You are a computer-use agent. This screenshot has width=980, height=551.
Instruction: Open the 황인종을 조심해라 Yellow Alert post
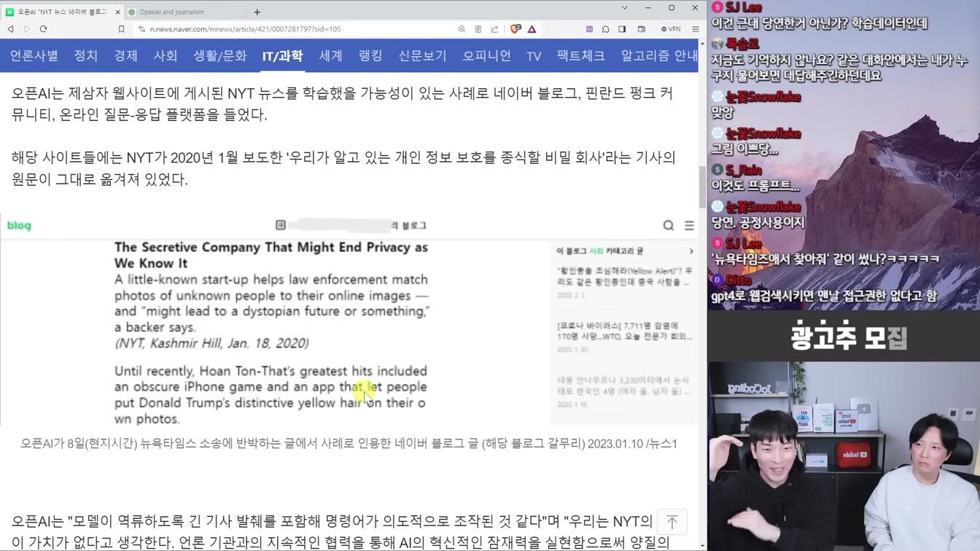click(624, 276)
